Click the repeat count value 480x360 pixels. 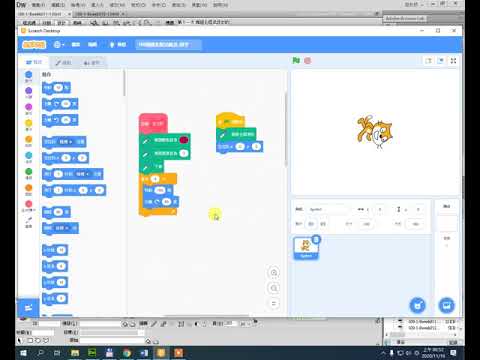pos(155,179)
